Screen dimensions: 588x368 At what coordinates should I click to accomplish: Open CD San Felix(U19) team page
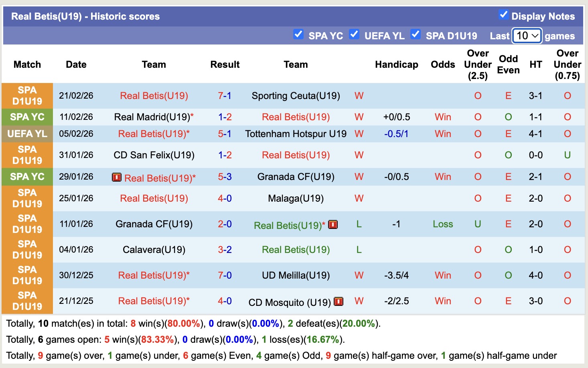tap(154, 155)
